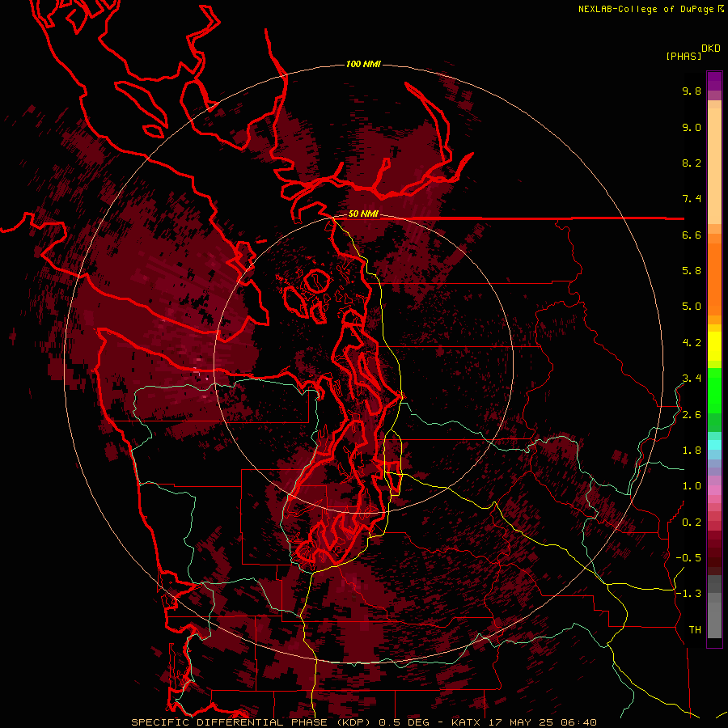Click the 3.4 scale value
The width and height of the screenshot is (728, 728).
692,379
